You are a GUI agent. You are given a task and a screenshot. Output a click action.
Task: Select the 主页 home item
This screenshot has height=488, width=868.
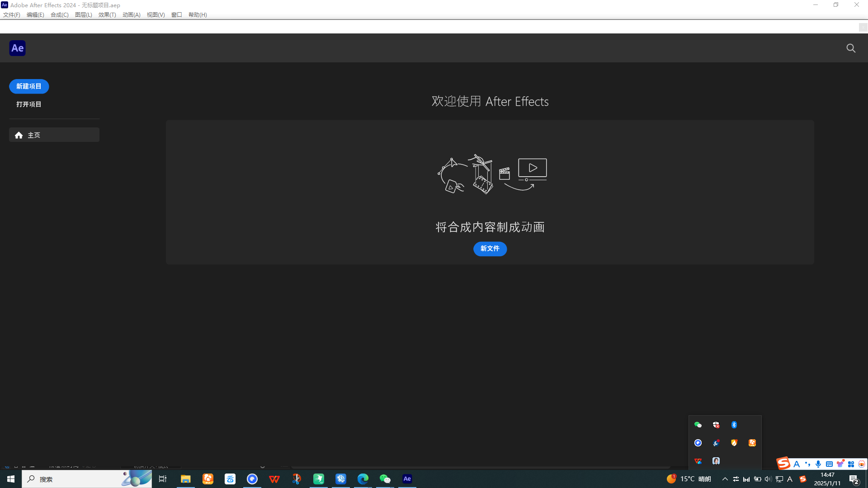point(54,135)
